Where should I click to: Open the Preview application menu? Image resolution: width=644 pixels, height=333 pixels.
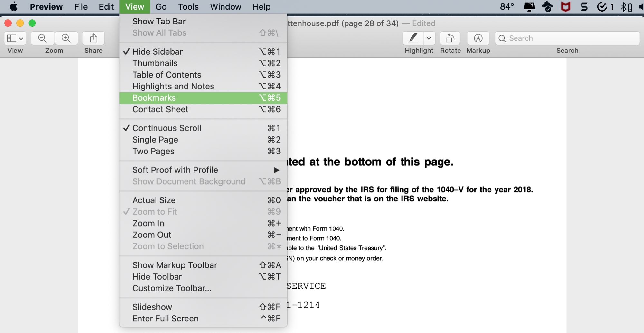point(46,7)
